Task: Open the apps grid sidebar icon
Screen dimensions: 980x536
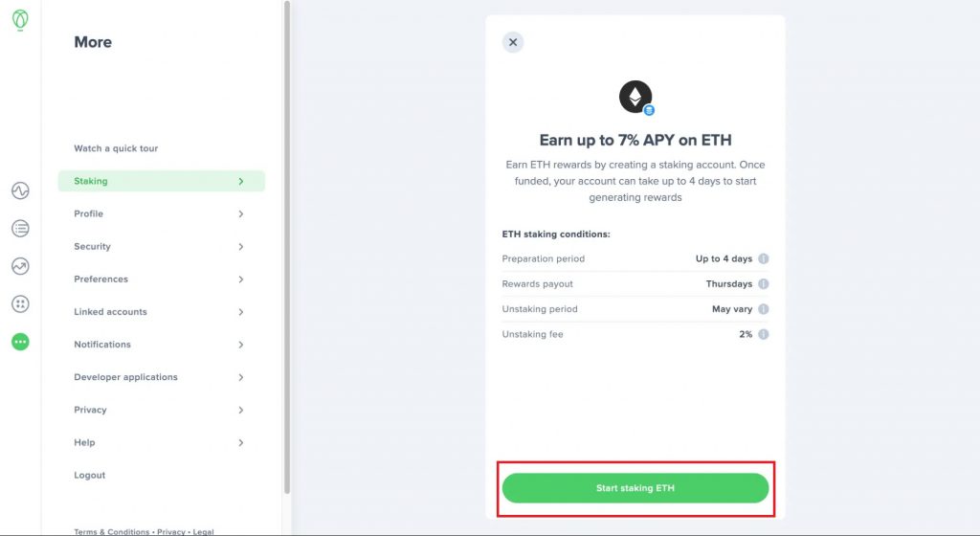Action: pyautogui.click(x=20, y=304)
